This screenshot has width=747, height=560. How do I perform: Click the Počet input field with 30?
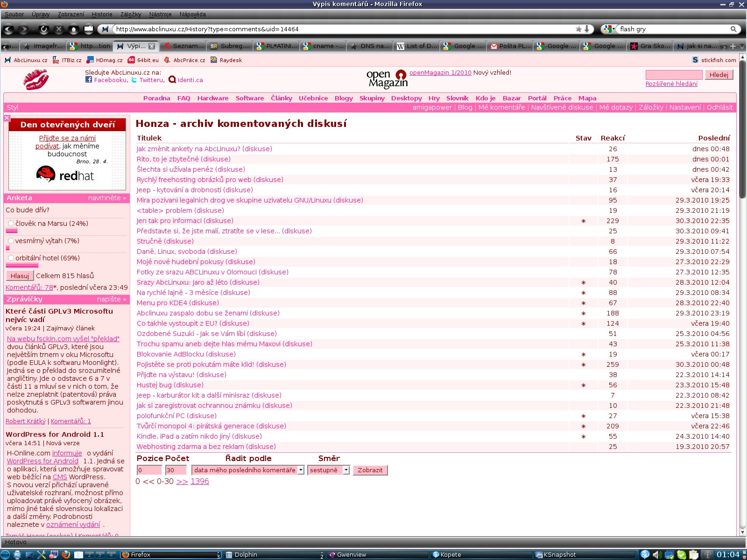click(x=176, y=470)
